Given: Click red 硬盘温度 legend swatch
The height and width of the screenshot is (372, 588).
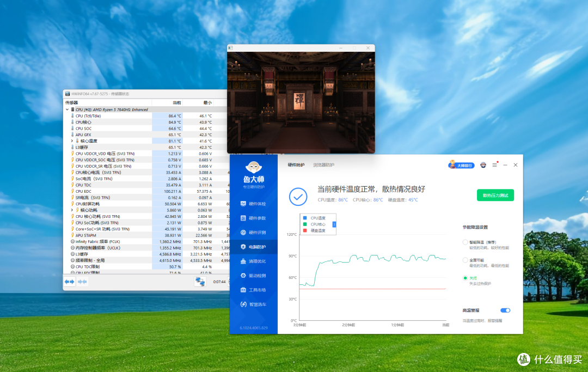Looking at the screenshot, I should point(305,230).
